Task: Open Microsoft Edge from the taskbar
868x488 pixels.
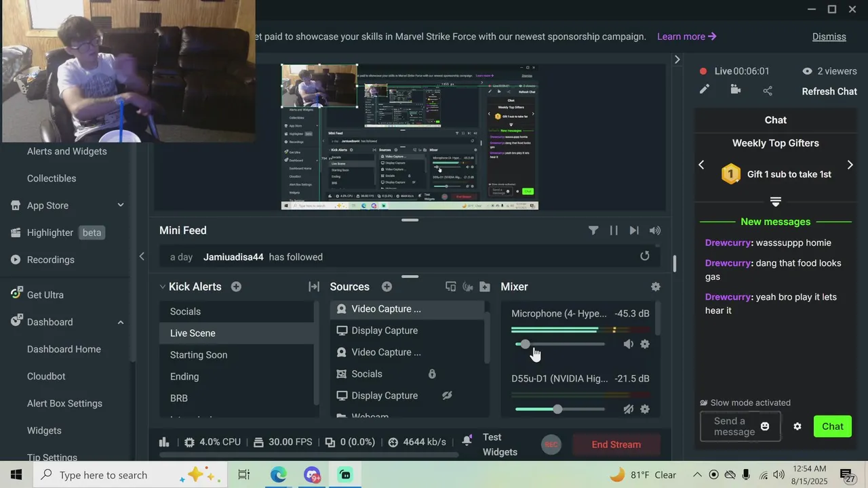Action: click(x=278, y=475)
